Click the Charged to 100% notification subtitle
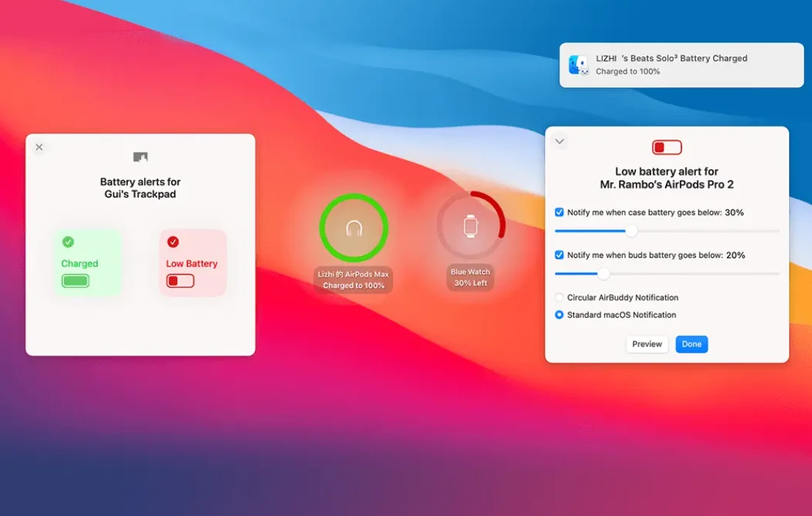Screen dimensions: 812x516 coord(628,71)
